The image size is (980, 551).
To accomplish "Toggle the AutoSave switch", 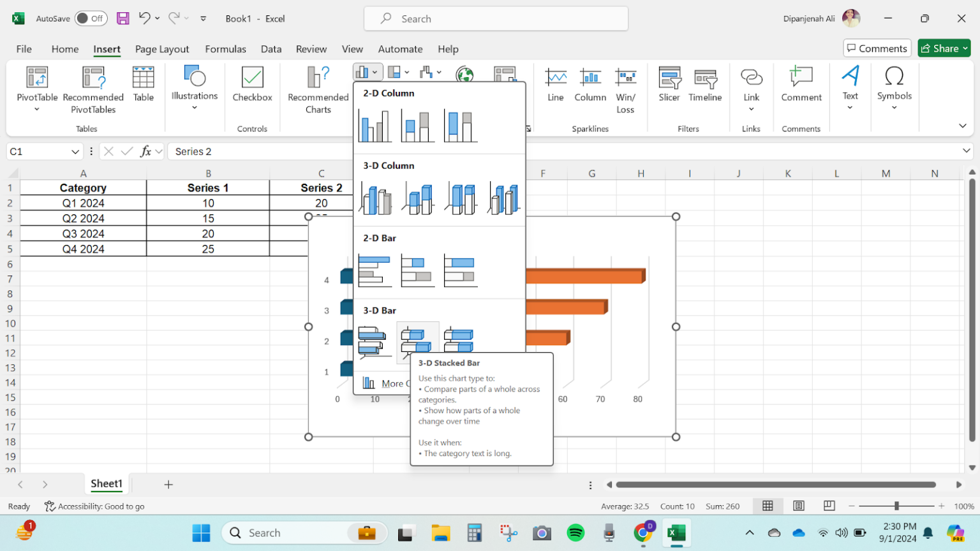I will (x=91, y=18).
